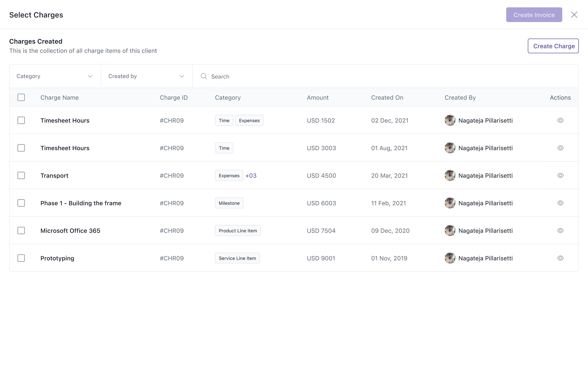
Task: Click avatar of 02 Dec, 2021 row
Action: click(450, 120)
